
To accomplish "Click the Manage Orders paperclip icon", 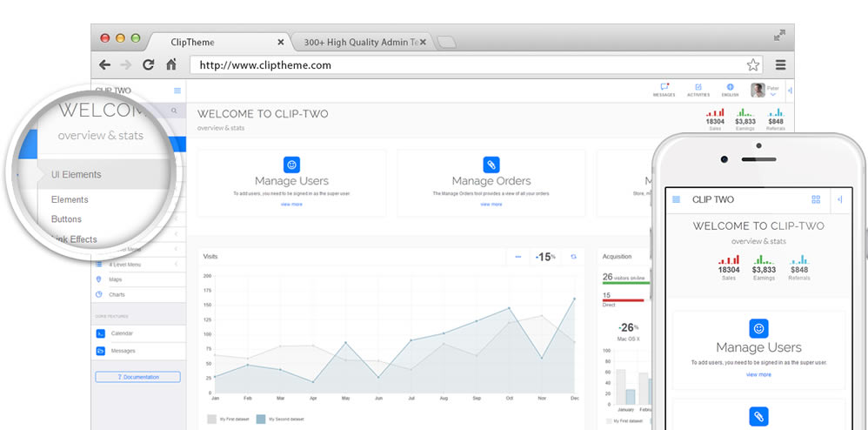I will 491,165.
